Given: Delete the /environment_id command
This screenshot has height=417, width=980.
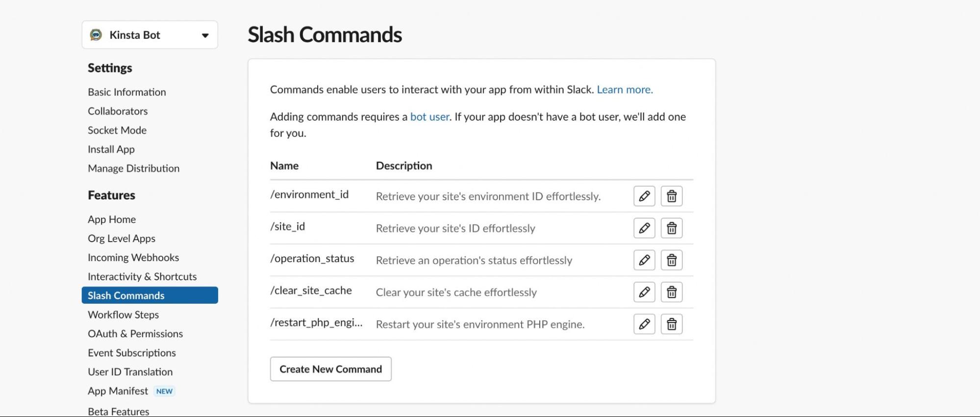Looking at the screenshot, I should point(672,196).
